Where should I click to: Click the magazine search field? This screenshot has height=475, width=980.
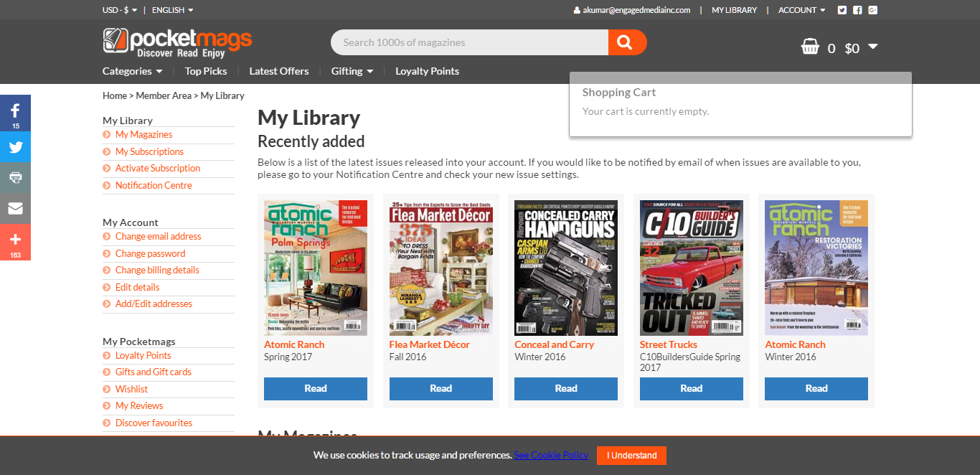pyautogui.click(x=470, y=42)
